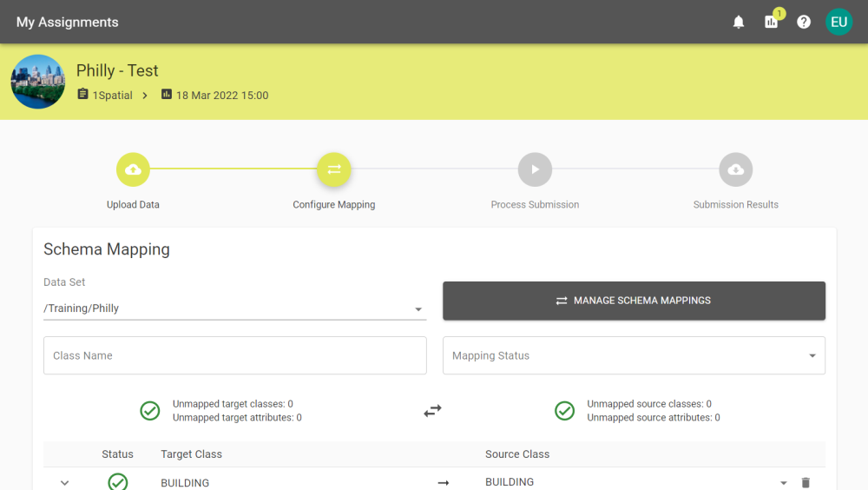Click the Target Class column header

pos(192,454)
